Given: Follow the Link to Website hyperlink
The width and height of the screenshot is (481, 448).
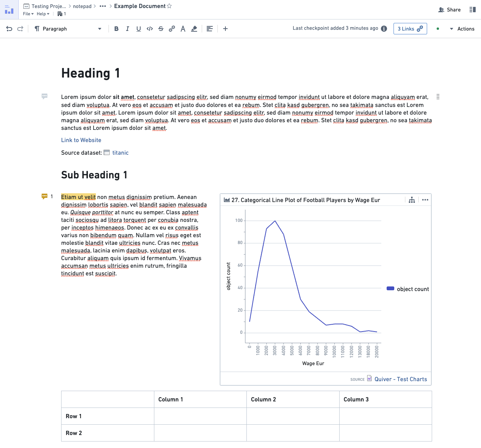Looking at the screenshot, I should click(x=81, y=140).
